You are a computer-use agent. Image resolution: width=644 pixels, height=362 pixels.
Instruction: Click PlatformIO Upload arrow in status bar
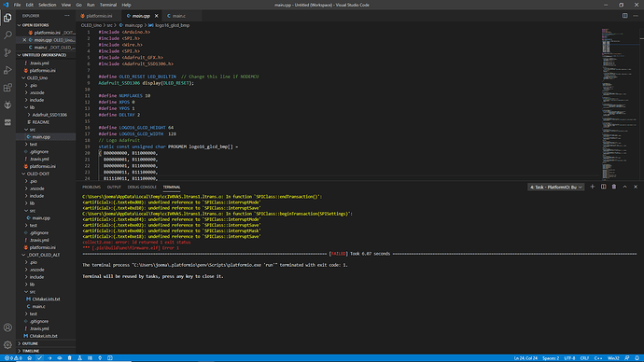pyautogui.click(x=49, y=358)
